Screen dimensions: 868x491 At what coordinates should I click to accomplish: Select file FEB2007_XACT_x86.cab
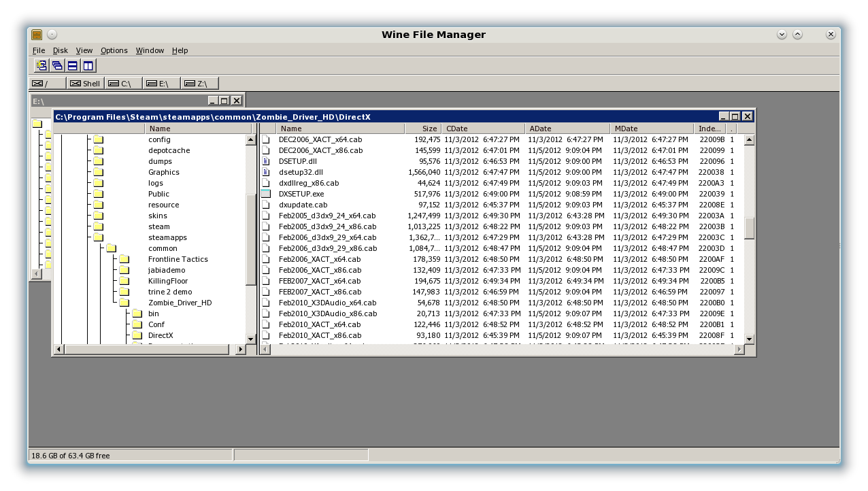(320, 292)
